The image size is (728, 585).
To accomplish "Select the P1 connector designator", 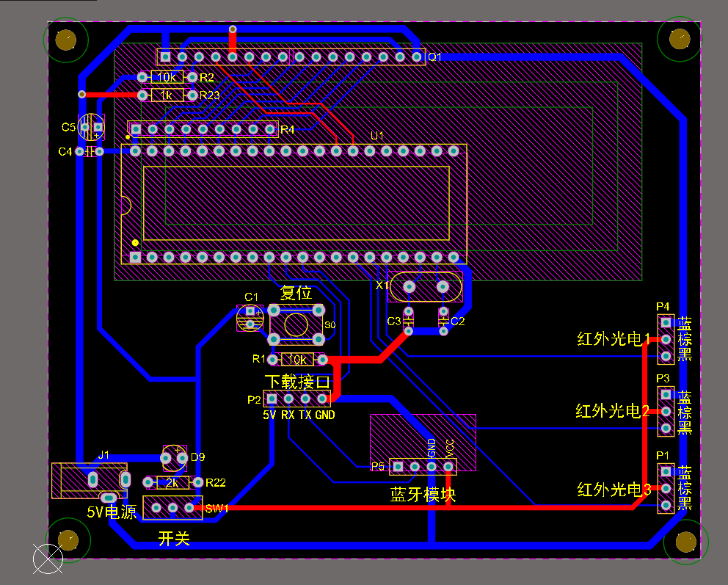I will tap(663, 456).
